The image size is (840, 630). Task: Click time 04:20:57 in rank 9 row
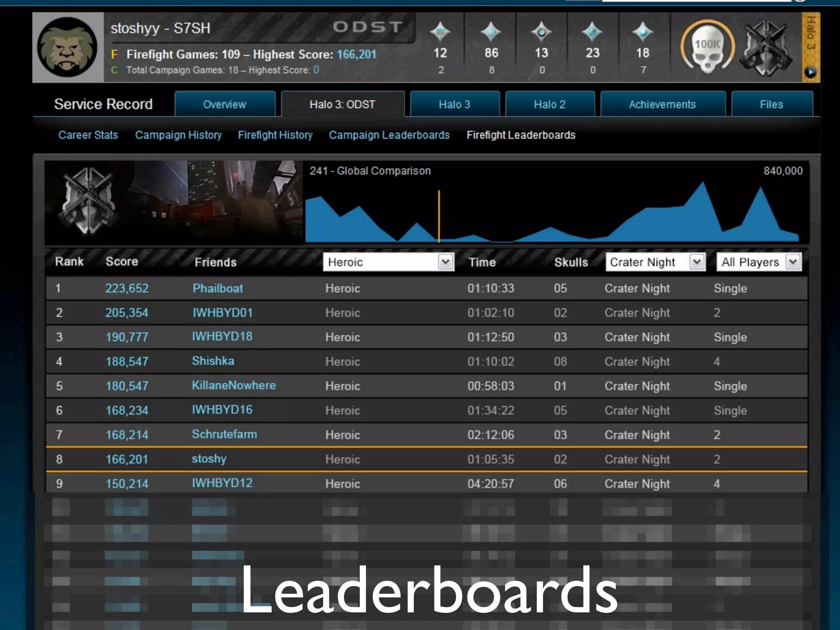coord(491,484)
